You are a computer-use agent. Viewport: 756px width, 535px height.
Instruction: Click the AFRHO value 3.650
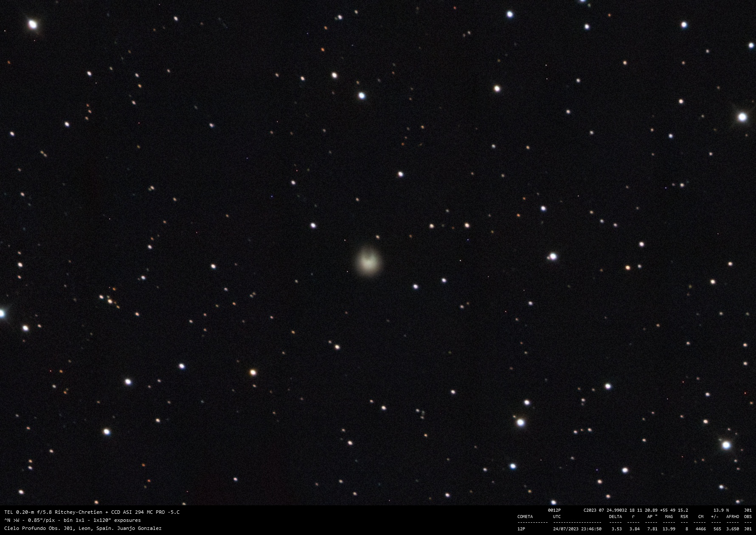732,529
